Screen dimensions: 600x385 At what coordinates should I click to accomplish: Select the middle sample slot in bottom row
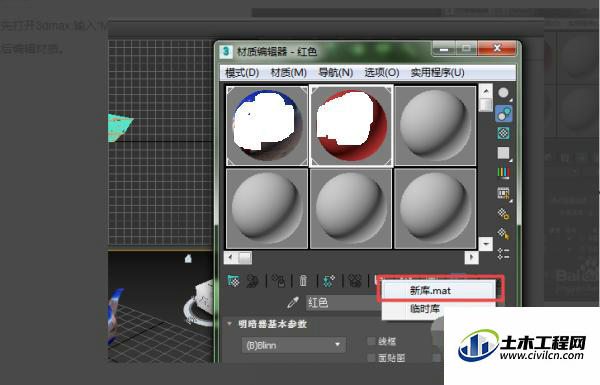pyautogui.click(x=351, y=209)
